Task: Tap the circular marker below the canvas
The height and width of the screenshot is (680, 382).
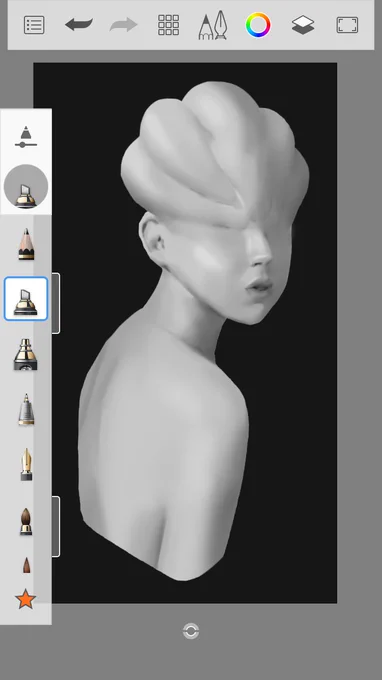Action: coord(191,631)
